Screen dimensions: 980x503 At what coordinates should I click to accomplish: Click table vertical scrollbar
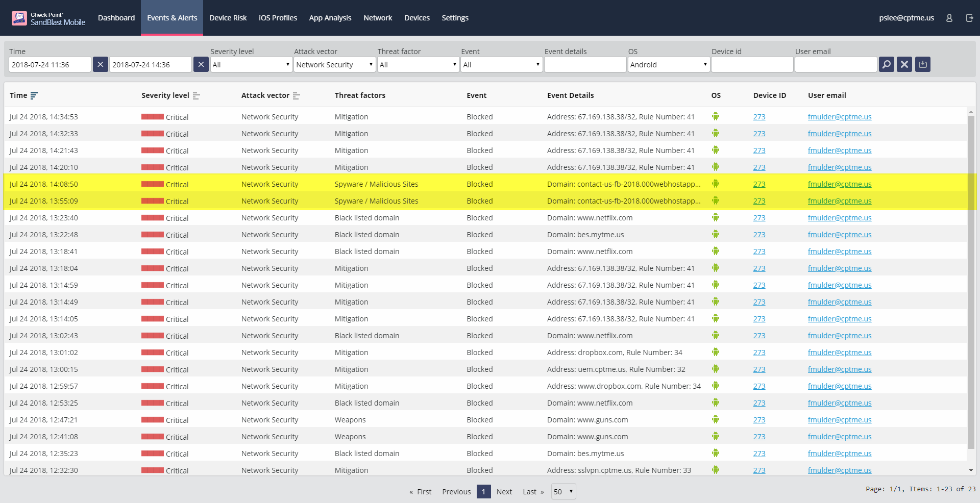point(971,282)
